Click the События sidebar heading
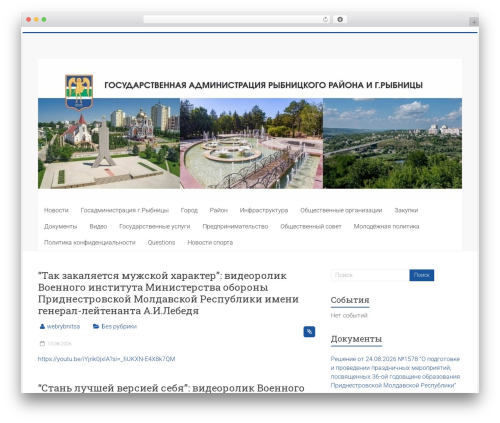This screenshot has height=423, width=500. pyautogui.click(x=350, y=300)
